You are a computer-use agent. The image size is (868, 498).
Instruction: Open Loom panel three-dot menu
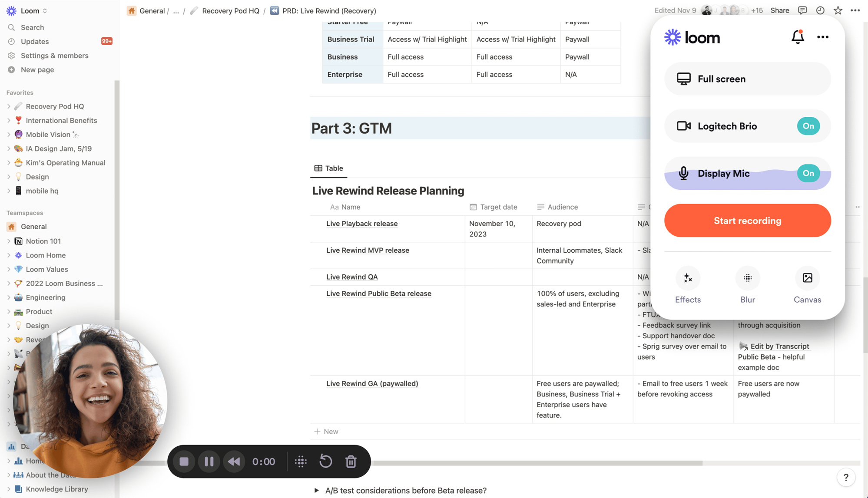[x=823, y=37]
